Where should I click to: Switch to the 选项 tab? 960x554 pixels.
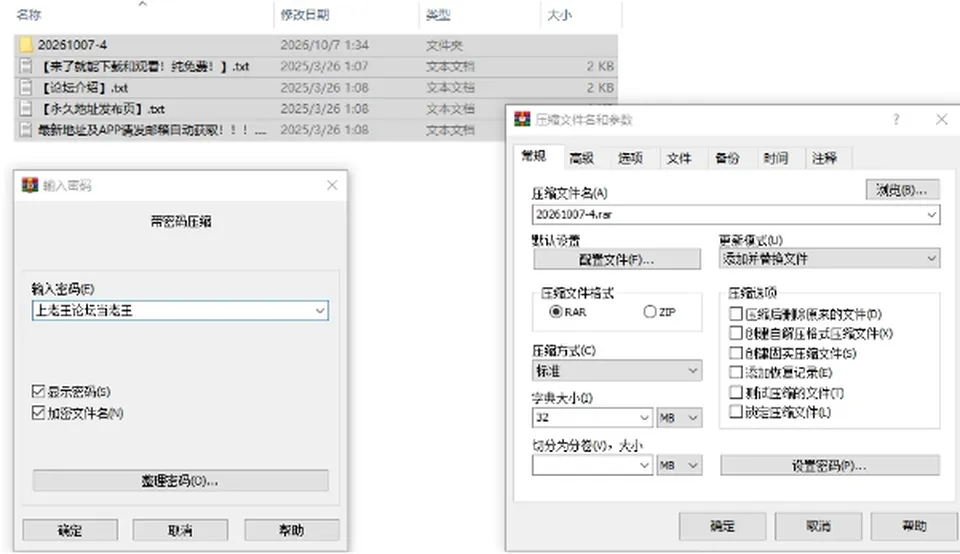point(630,158)
